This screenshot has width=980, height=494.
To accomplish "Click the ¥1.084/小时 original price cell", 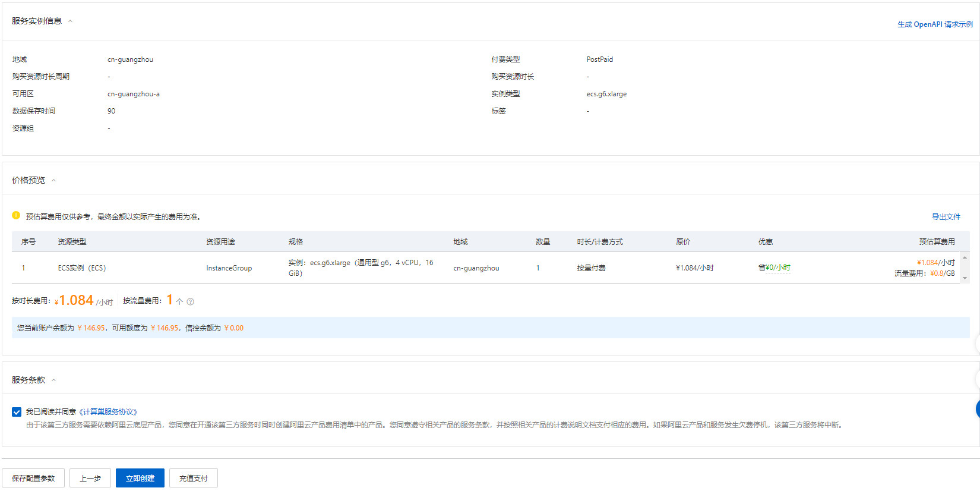I will point(695,268).
